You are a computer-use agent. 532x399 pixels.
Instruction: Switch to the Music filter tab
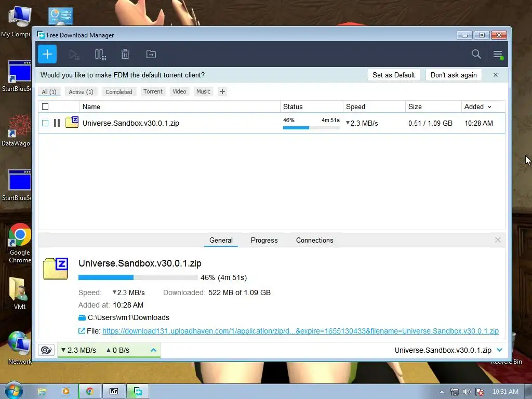(203, 91)
